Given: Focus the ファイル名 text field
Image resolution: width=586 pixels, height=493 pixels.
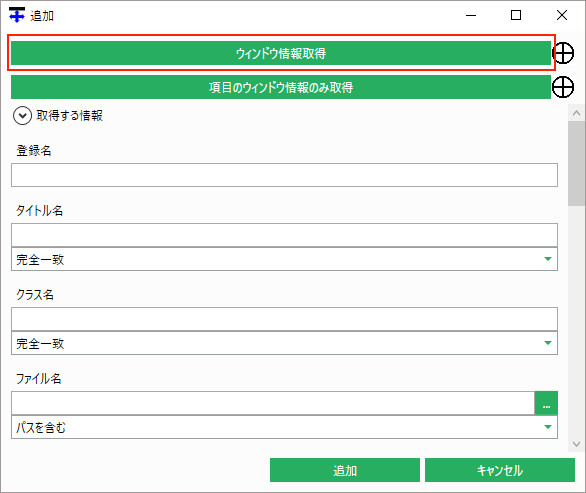Looking at the screenshot, I should click(x=273, y=403).
